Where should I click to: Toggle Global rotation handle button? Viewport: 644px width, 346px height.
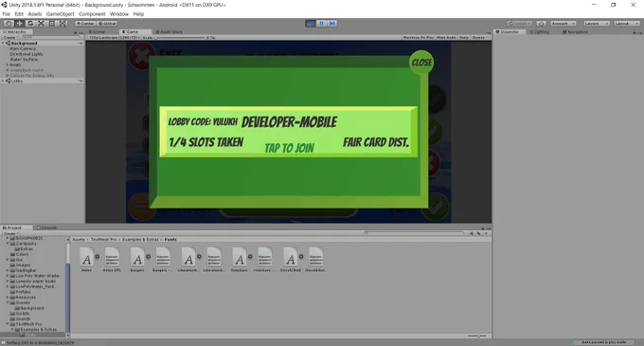pyautogui.click(x=107, y=24)
